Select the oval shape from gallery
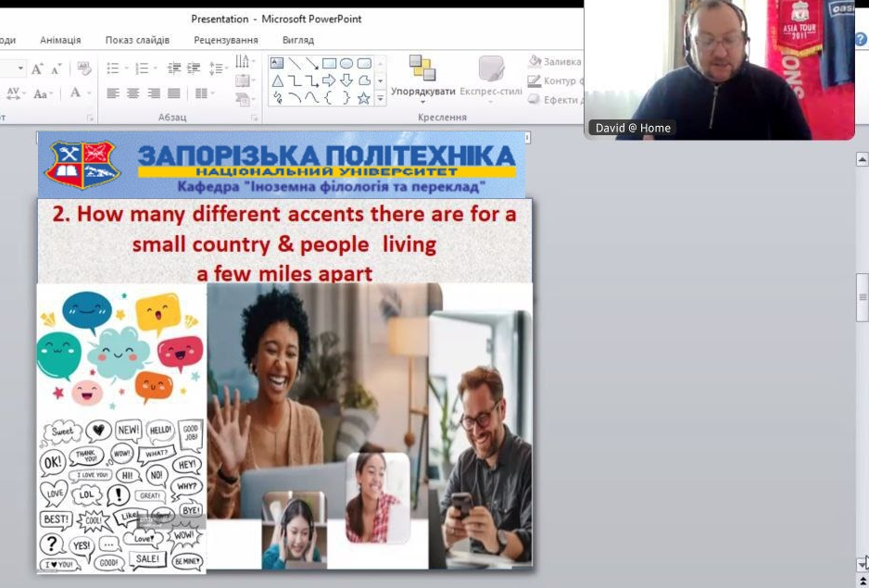Viewport: 869px width, 588px height. tap(346, 63)
